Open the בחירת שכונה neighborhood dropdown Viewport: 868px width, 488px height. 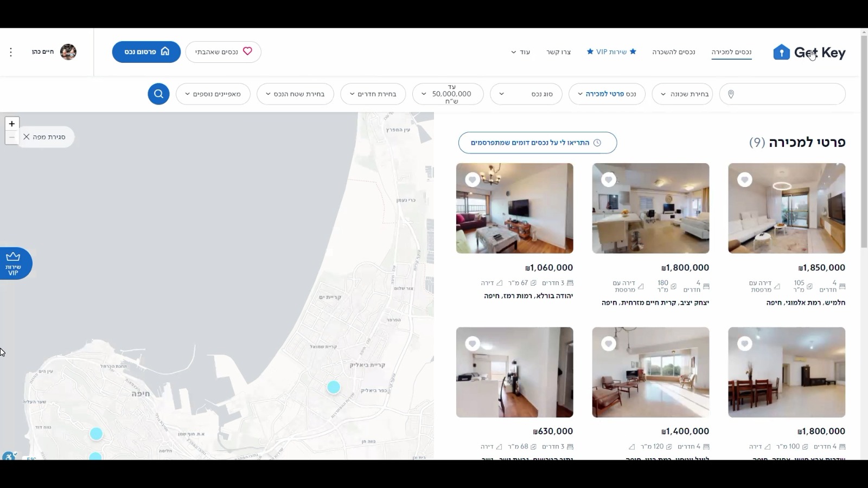682,94
